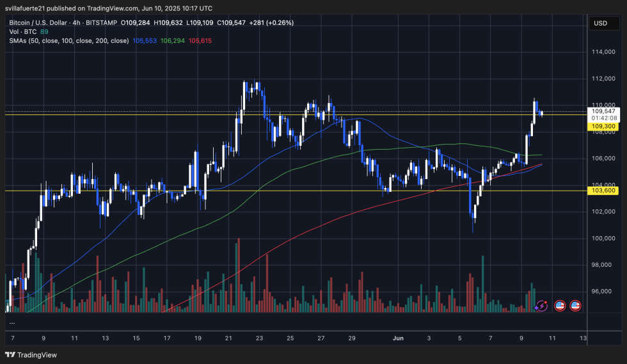
Task: Click the USD currency label on price axis
Action: tap(600, 24)
